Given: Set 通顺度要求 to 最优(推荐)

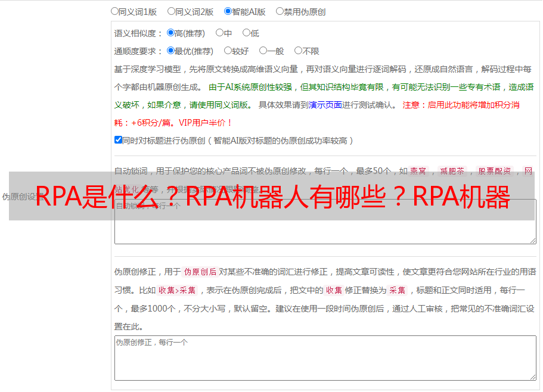Looking at the screenshot, I should point(170,51).
